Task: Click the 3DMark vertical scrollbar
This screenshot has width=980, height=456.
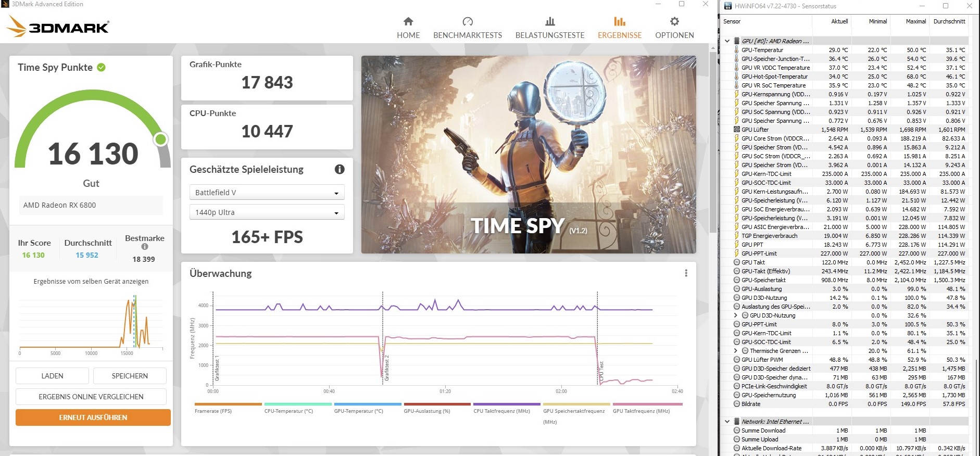Action: coord(713,142)
